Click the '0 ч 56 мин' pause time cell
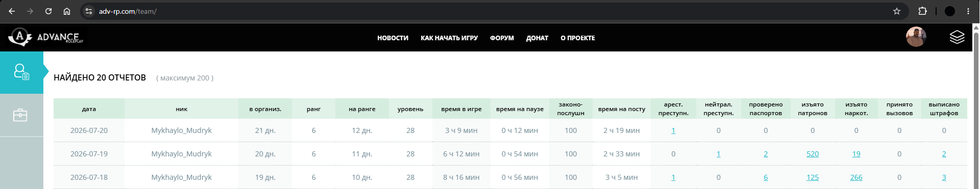The height and width of the screenshot is (189, 980). click(520, 177)
